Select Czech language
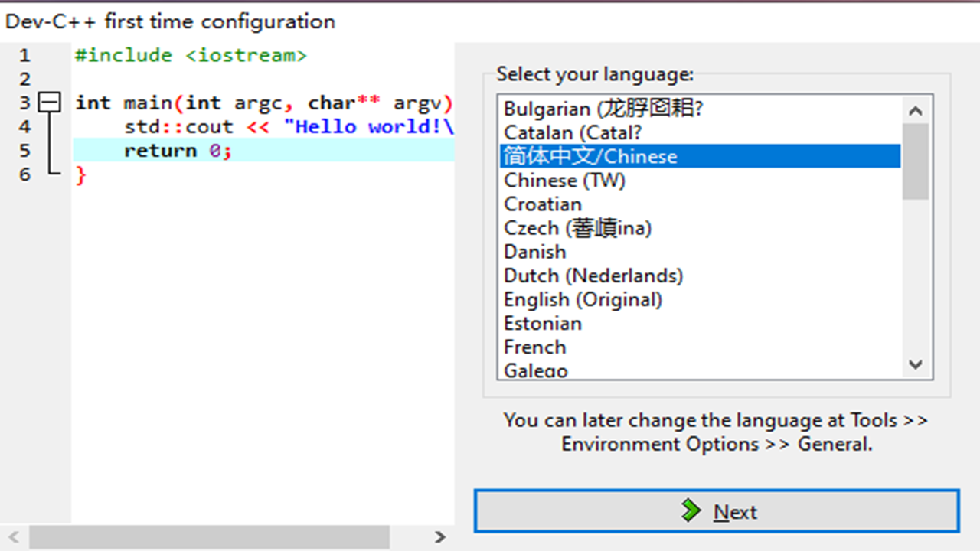Screen dimensions: 980x551 pos(577,227)
